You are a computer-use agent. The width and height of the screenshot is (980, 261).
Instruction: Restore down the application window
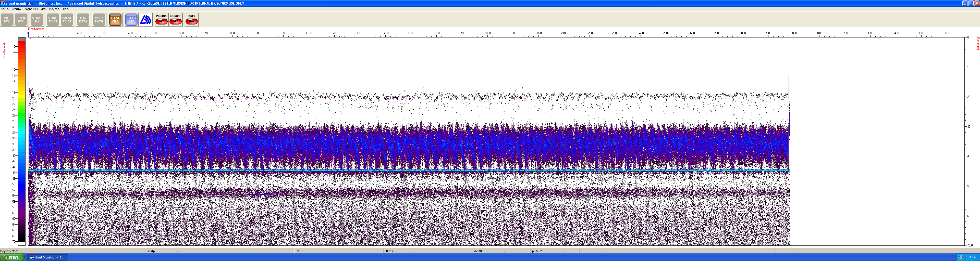tap(971, 3)
